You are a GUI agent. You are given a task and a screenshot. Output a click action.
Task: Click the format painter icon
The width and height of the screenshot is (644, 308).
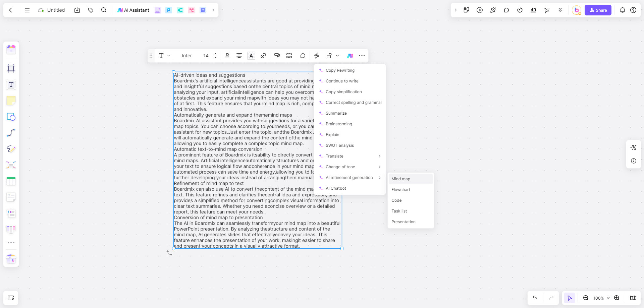277,56
